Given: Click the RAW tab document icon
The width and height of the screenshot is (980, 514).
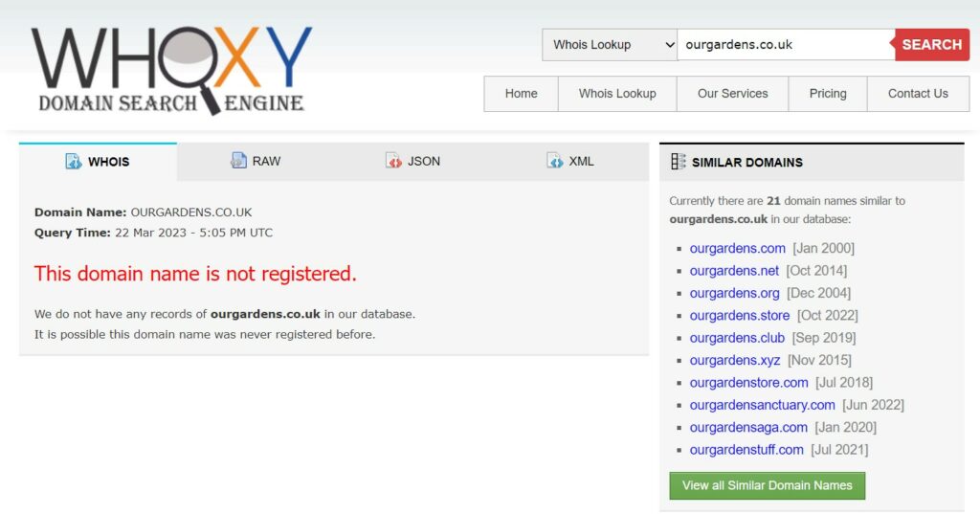Looking at the screenshot, I should pyautogui.click(x=238, y=161).
